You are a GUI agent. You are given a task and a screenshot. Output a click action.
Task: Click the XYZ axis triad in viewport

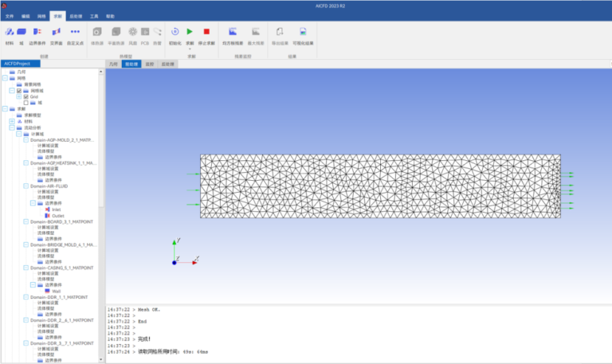tap(186, 252)
